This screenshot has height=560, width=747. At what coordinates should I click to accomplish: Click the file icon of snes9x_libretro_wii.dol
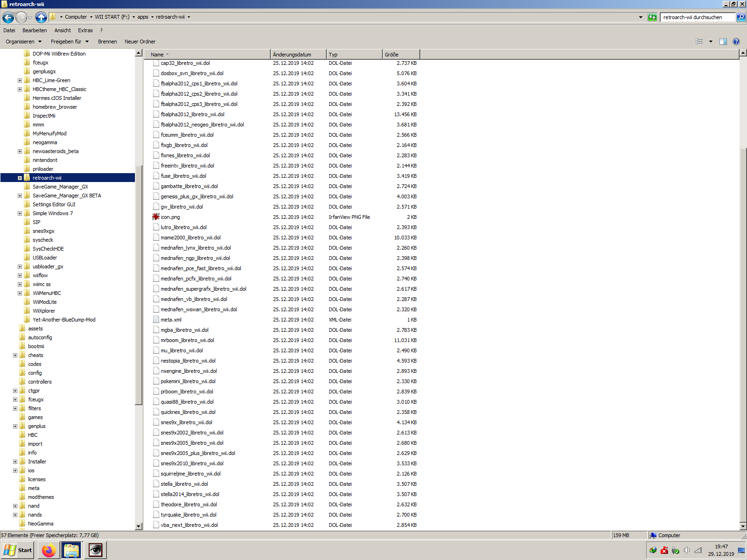click(156, 422)
